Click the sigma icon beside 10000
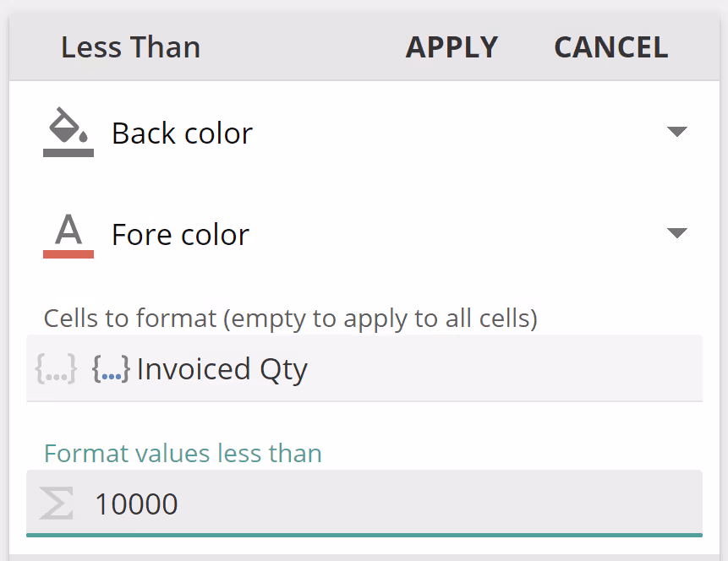 pyautogui.click(x=57, y=504)
